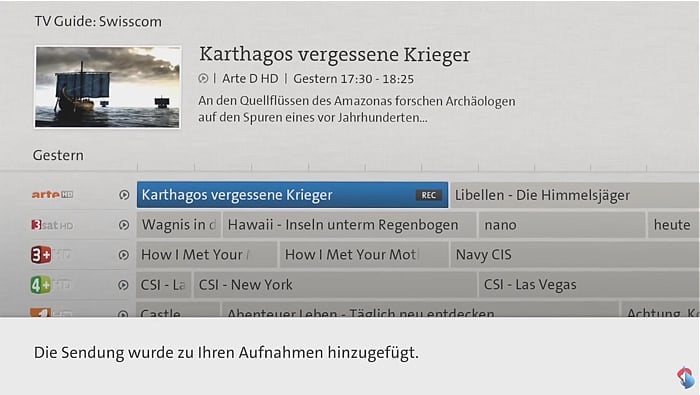The width and height of the screenshot is (700, 395).
Task: Select Navy CIS on 3+
Action: [575, 255]
